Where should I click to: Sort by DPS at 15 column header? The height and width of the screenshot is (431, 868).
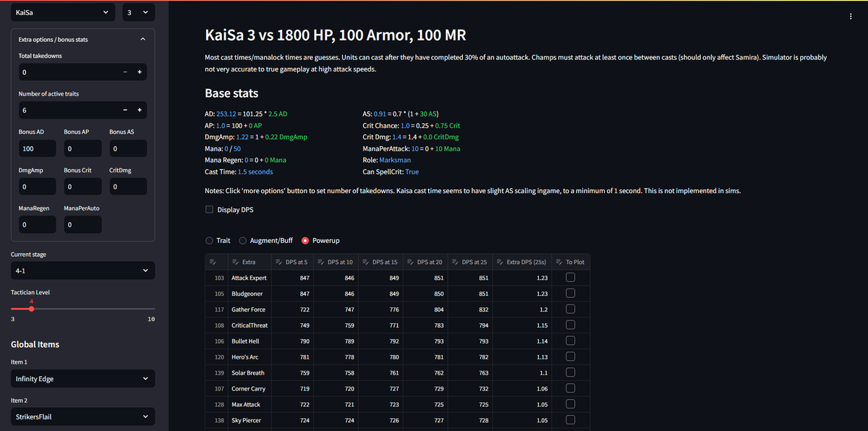pos(380,262)
